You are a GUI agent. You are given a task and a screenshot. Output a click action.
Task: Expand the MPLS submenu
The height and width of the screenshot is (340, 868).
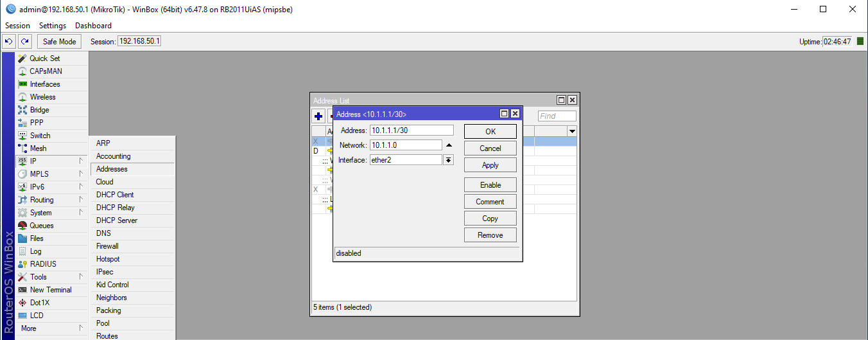(x=51, y=174)
